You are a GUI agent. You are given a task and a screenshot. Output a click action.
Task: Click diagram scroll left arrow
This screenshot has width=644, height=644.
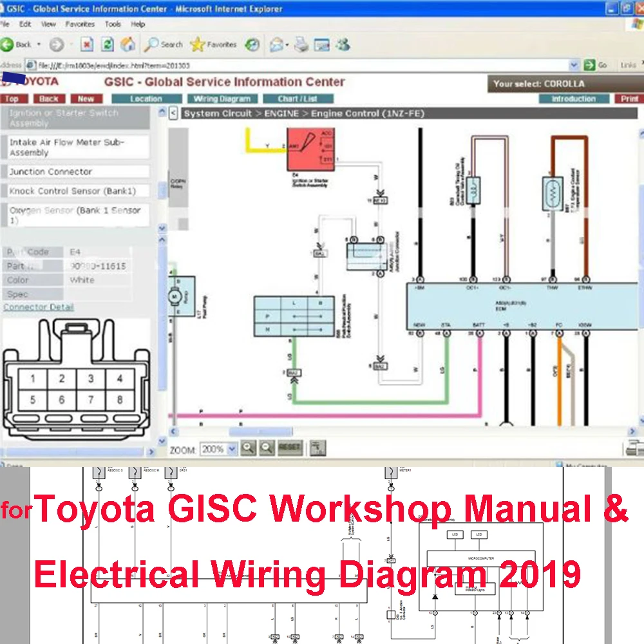pyautogui.click(x=173, y=431)
